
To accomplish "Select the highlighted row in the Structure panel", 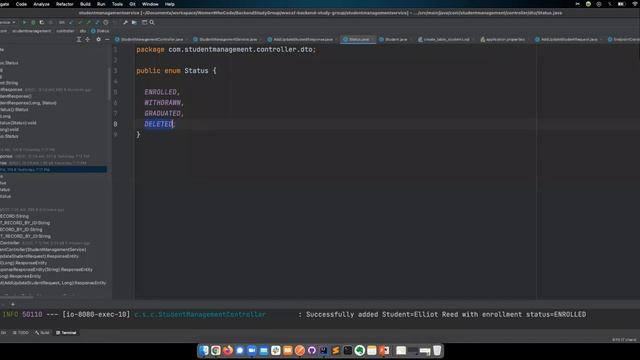I will tap(53, 169).
